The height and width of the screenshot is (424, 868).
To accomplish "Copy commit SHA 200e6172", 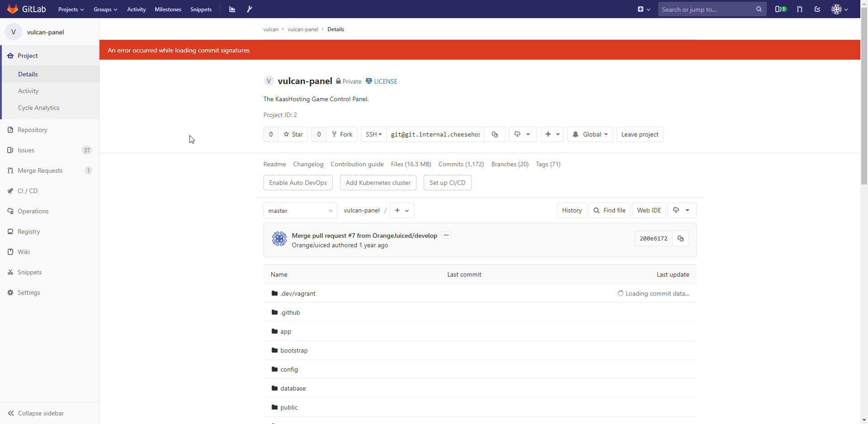I will [680, 239].
